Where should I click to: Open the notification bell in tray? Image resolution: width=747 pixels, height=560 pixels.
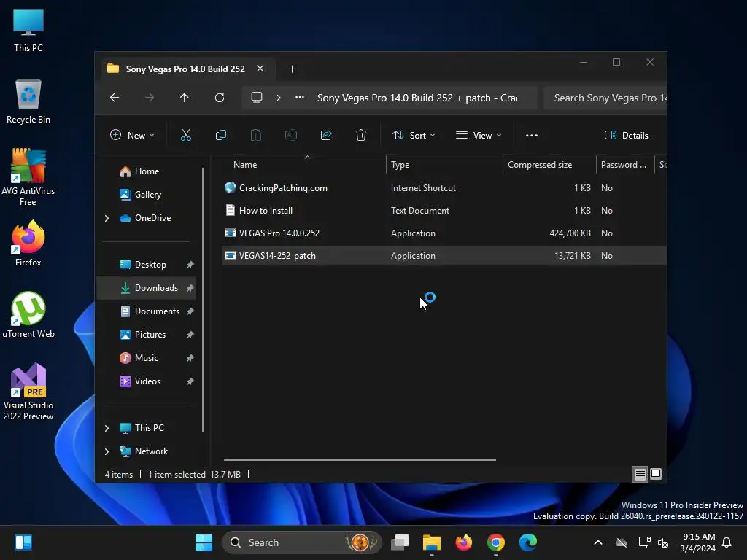(727, 542)
